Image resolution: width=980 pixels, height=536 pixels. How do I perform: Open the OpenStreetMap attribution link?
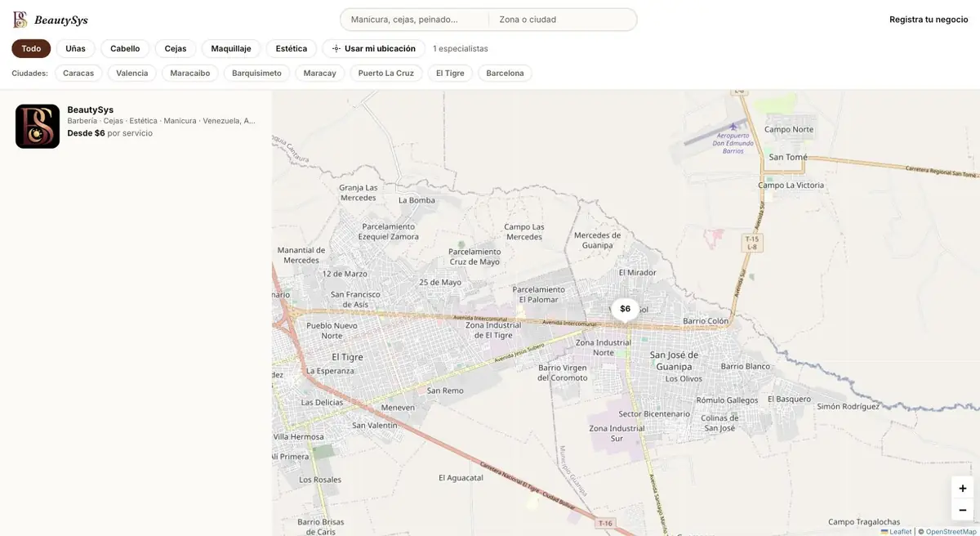(951, 531)
